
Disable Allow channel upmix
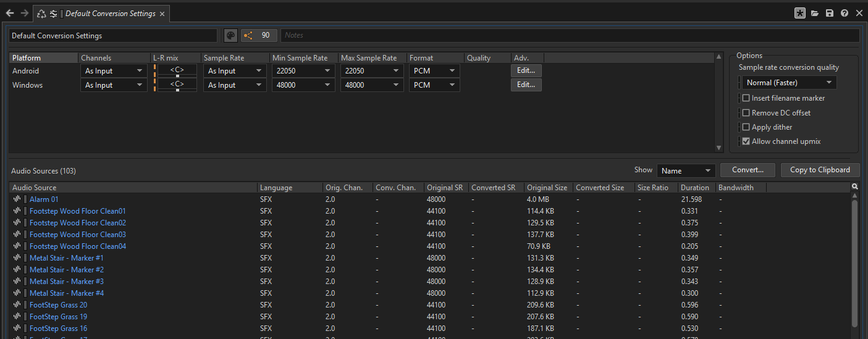pos(746,141)
